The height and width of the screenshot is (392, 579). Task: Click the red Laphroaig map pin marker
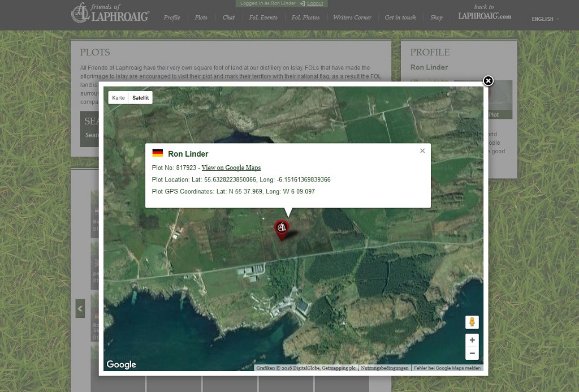coord(282,228)
